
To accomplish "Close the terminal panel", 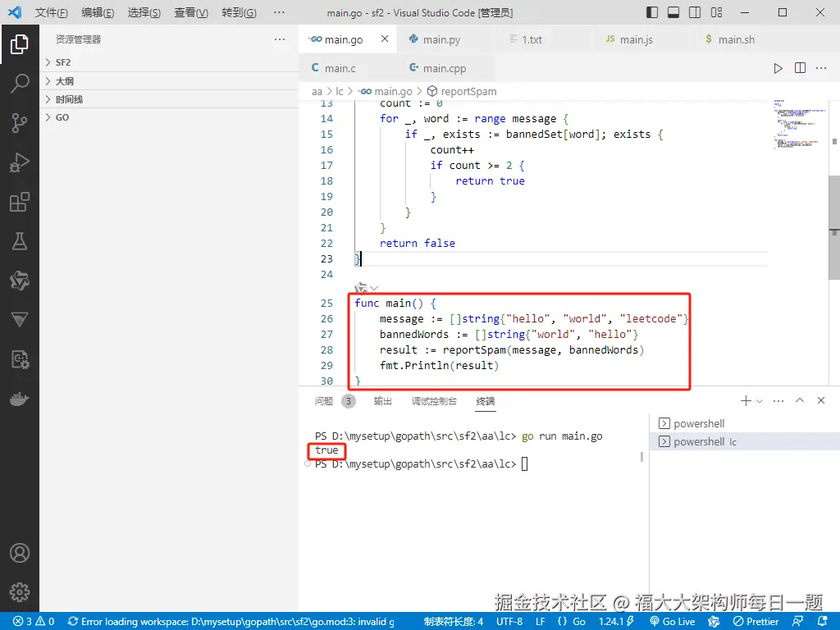I will pos(820,400).
